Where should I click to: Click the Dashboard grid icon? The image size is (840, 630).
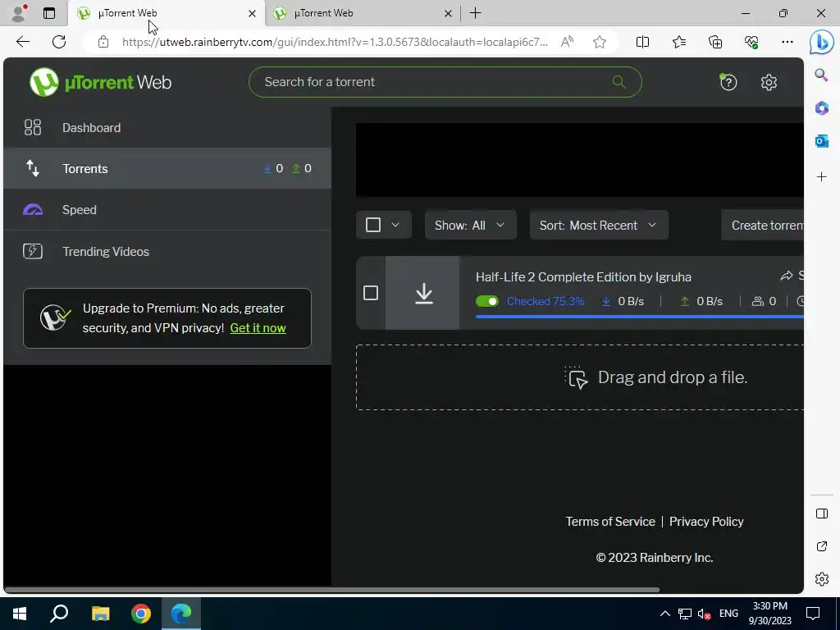(33, 127)
